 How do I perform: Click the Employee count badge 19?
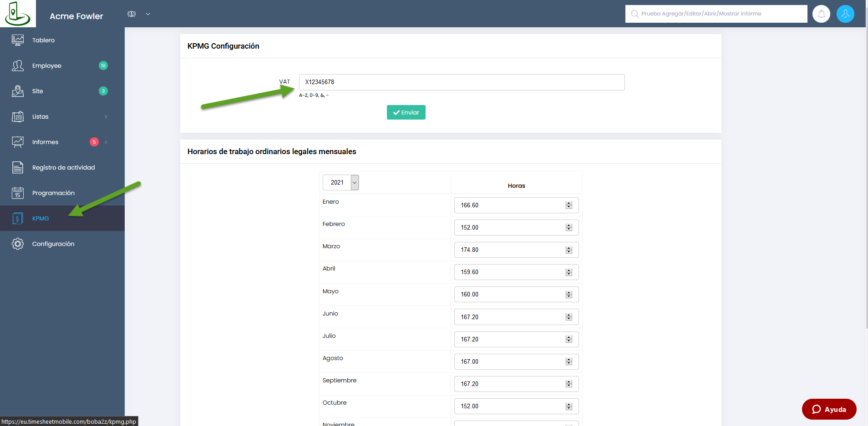103,65
